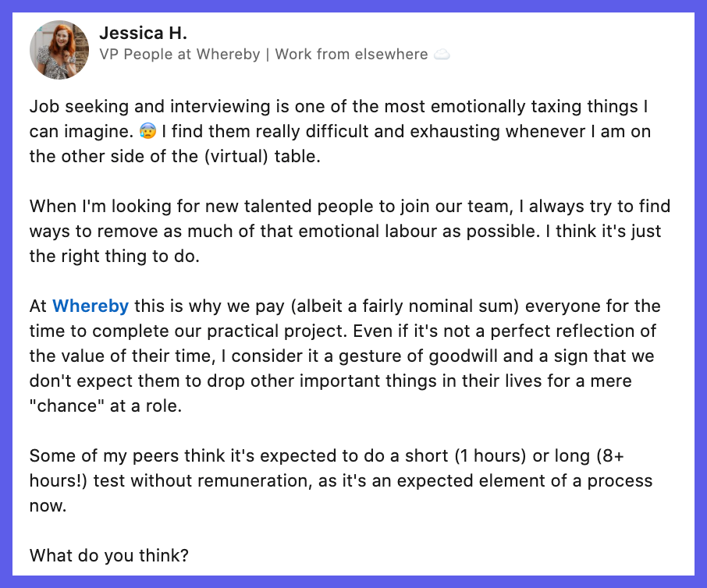This screenshot has height=588, width=707.
Task: Click the VP People at Whereby headline
Action: [x=179, y=55]
